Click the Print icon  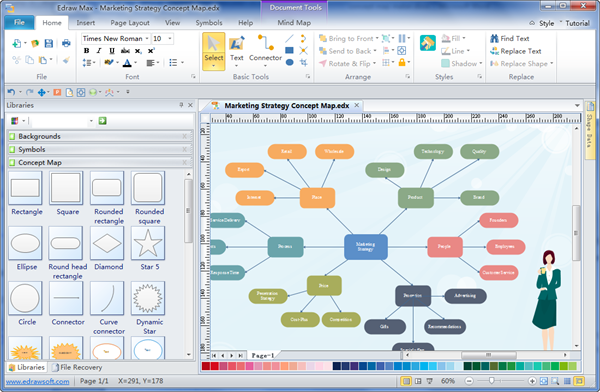pos(66,43)
